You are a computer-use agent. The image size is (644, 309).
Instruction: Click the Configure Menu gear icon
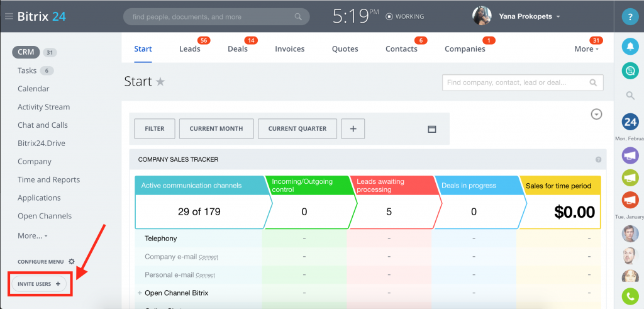pyautogui.click(x=72, y=261)
